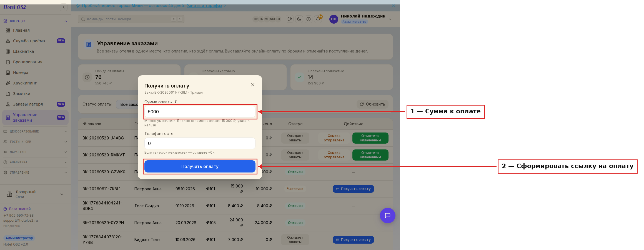
Task: Click the phone +7 903 690-73-88
Action: pos(18,216)
